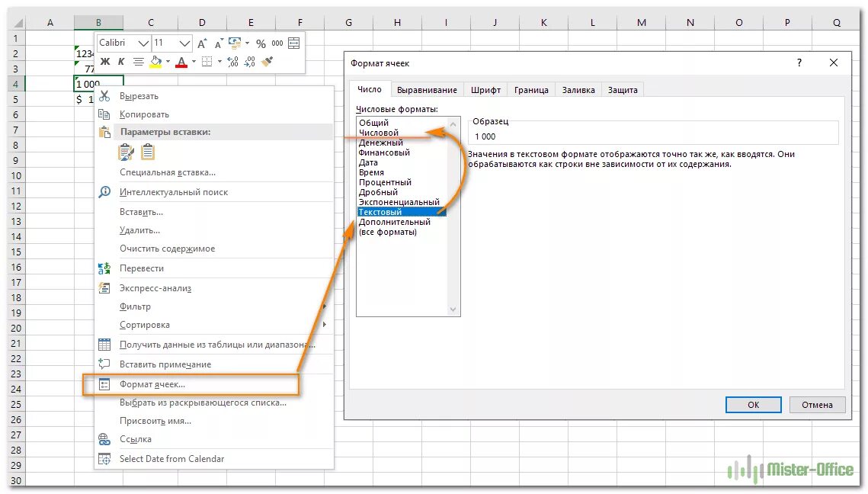Increase font size in mini toolbar
Image resolution: width=868 pixels, height=494 pixels.
[202, 43]
